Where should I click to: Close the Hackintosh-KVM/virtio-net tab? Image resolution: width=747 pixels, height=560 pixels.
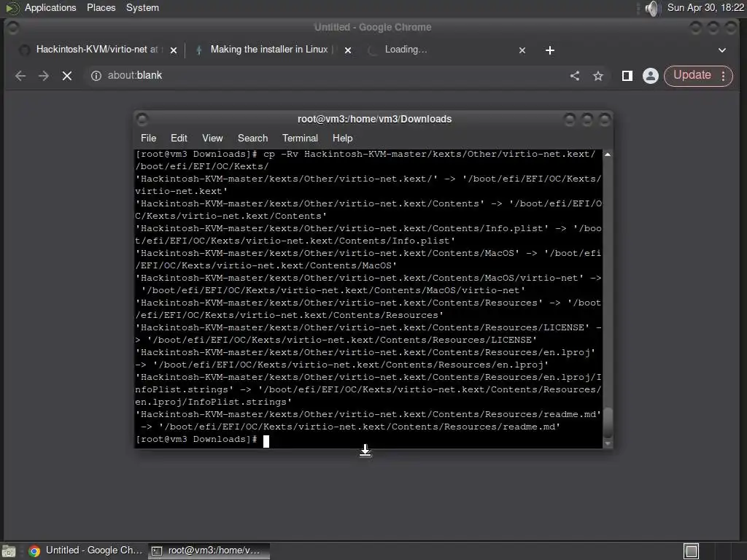(x=174, y=50)
